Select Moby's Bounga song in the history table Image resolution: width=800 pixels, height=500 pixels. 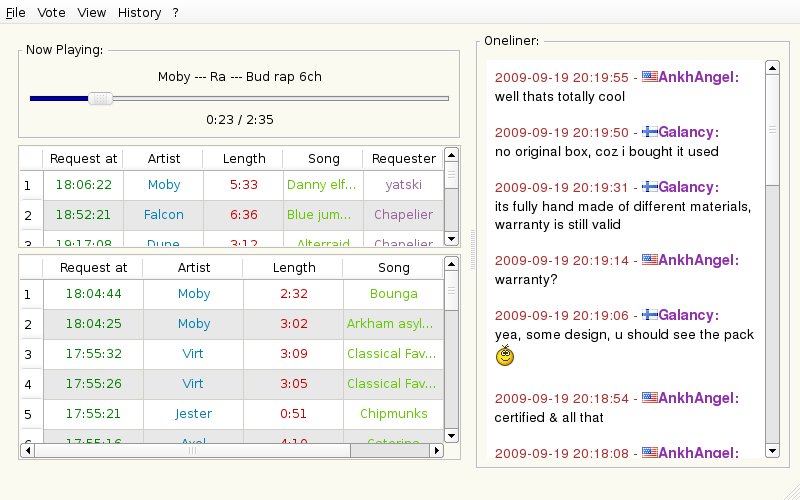393,294
